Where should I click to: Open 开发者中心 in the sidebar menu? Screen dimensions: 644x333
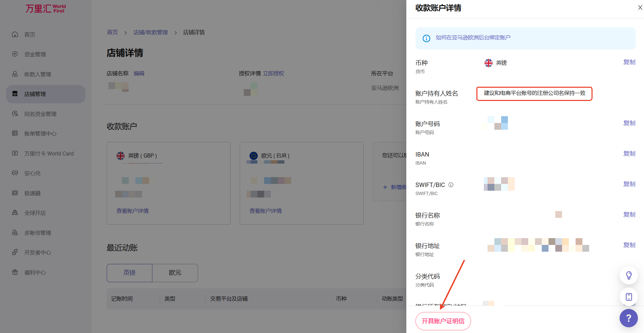(x=38, y=252)
